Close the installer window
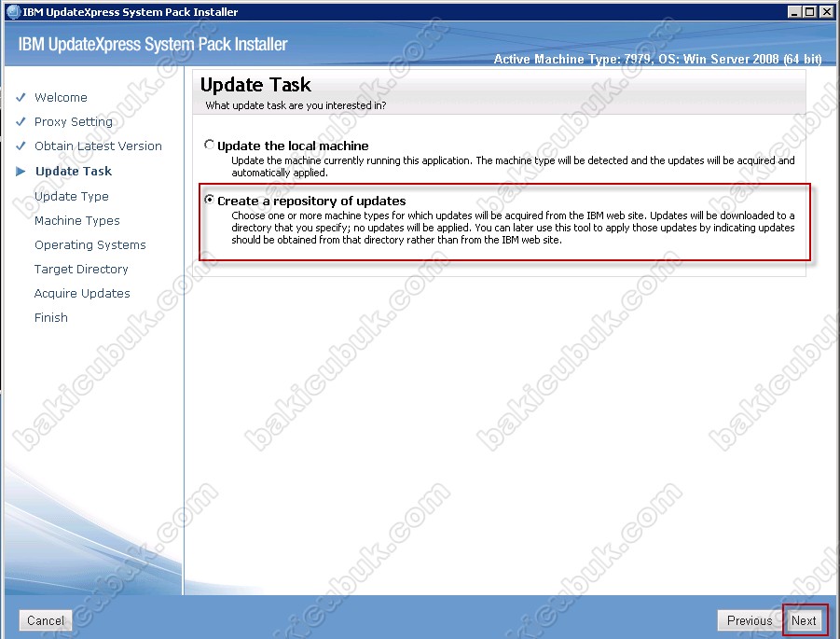Image resolution: width=840 pixels, height=639 pixels. 826,12
